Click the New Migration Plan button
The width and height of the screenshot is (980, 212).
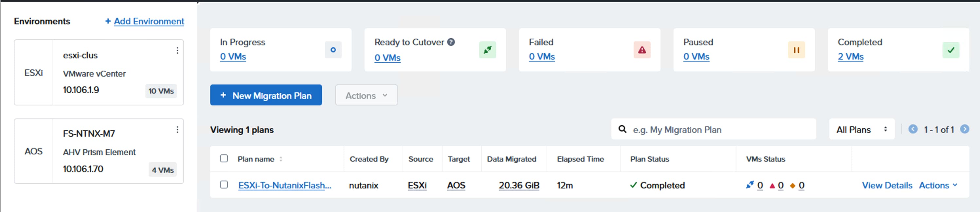(266, 95)
